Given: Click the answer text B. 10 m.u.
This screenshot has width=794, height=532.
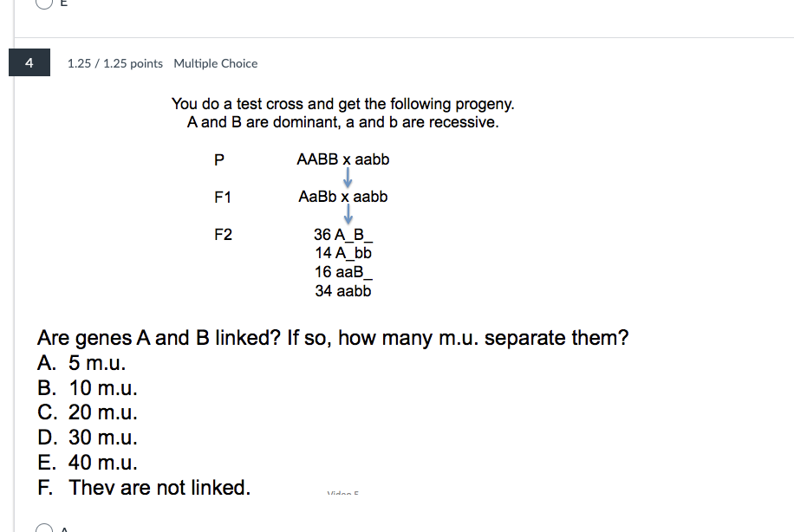Looking at the screenshot, I should point(88,389).
